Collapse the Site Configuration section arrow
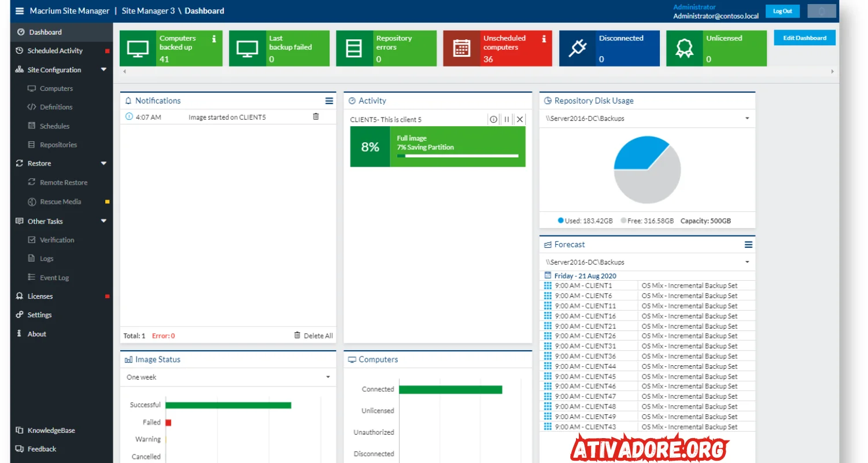 pos(104,69)
